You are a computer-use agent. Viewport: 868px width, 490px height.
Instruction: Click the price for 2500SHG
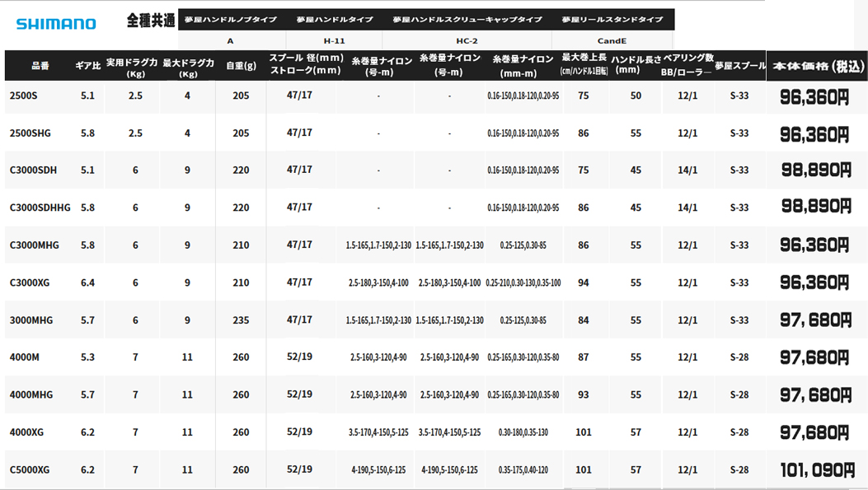tap(814, 134)
